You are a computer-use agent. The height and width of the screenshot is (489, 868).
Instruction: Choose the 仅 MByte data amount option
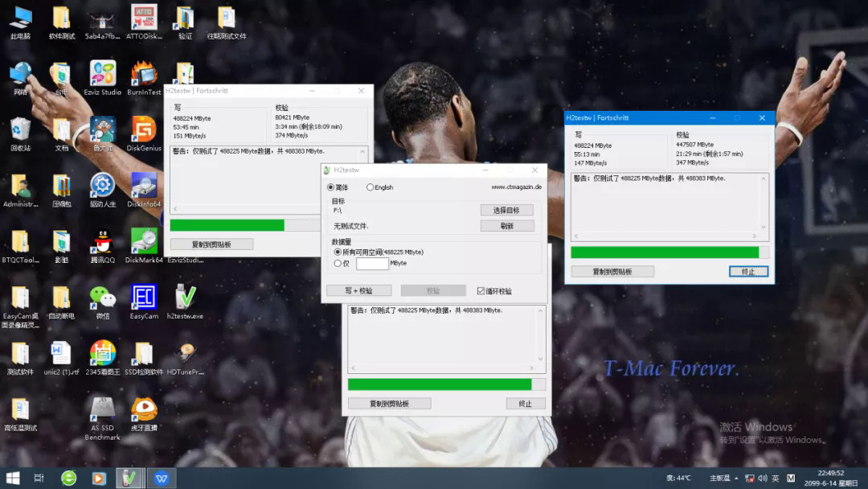point(338,263)
